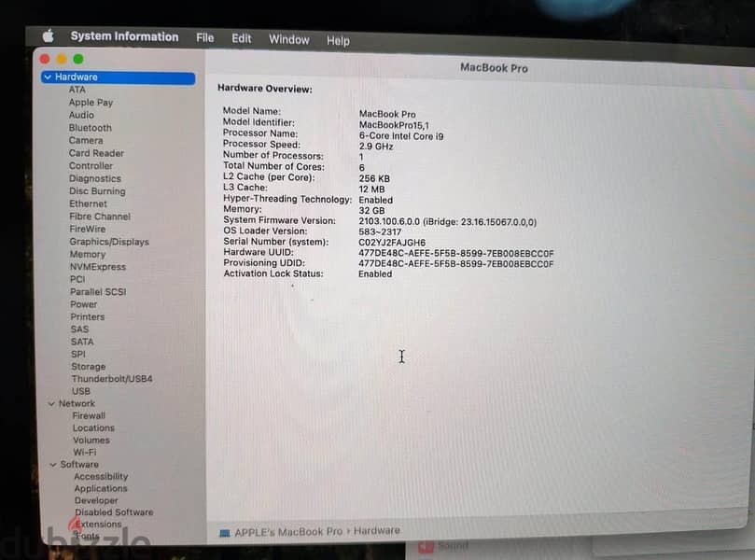Open the File menu
The width and height of the screenshot is (755, 560).
pyautogui.click(x=204, y=37)
